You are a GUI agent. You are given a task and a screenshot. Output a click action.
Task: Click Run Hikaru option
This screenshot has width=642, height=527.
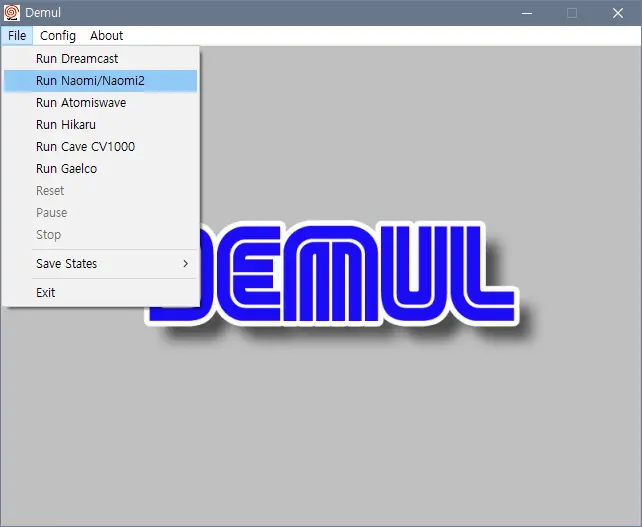tap(100, 125)
